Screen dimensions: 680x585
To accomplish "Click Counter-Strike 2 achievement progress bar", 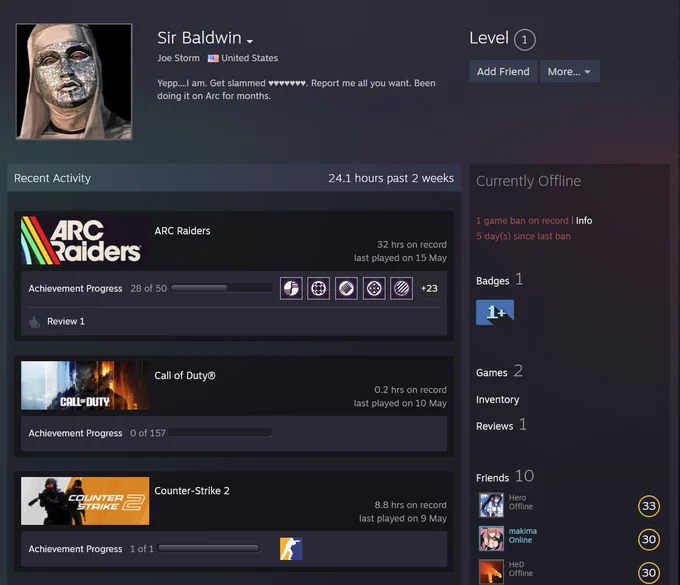I will (208, 548).
